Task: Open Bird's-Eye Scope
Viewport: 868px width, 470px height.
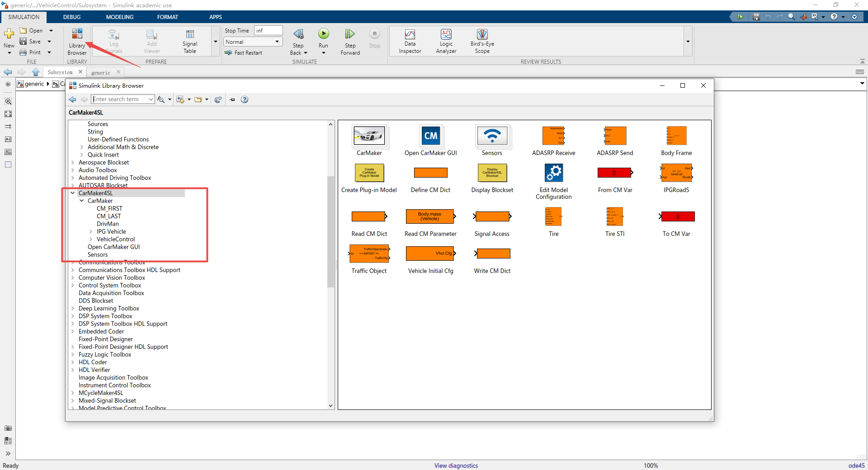Action: (482, 42)
